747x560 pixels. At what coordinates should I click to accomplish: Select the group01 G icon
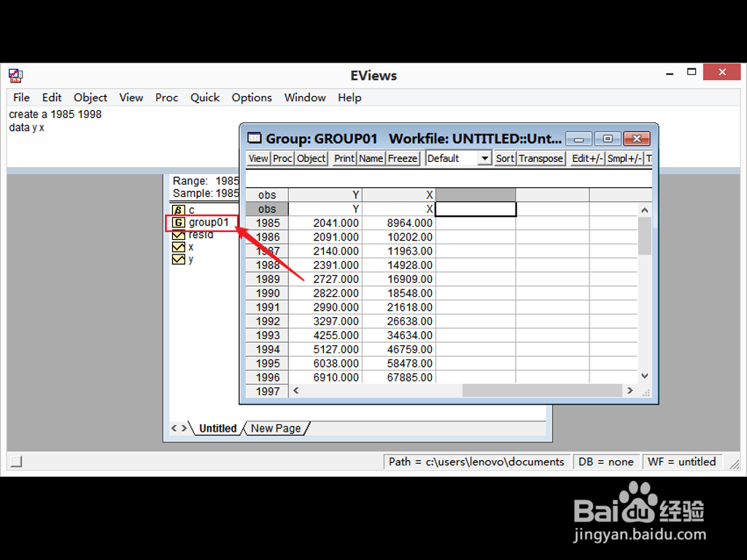[x=179, y=222]
